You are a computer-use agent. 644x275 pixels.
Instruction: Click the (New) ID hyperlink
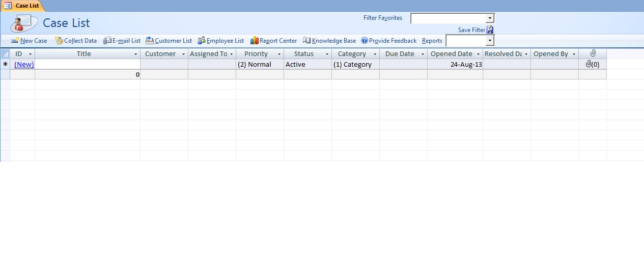[24, 65]
